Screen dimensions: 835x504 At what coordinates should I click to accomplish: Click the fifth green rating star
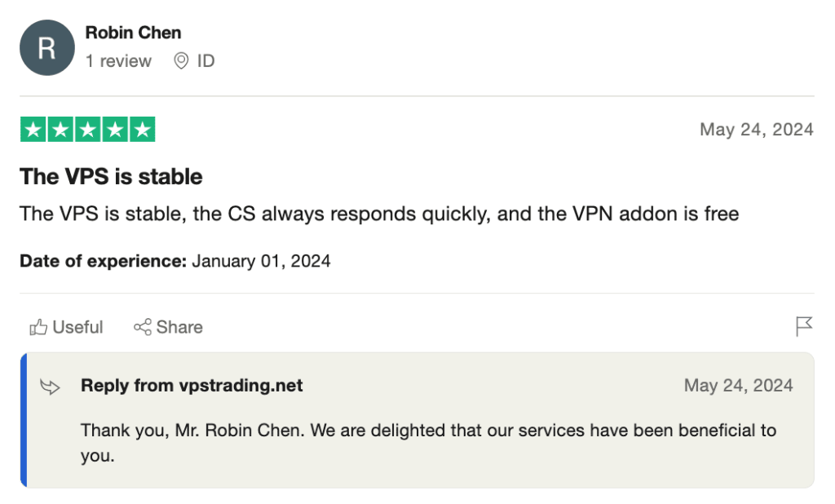142,130
